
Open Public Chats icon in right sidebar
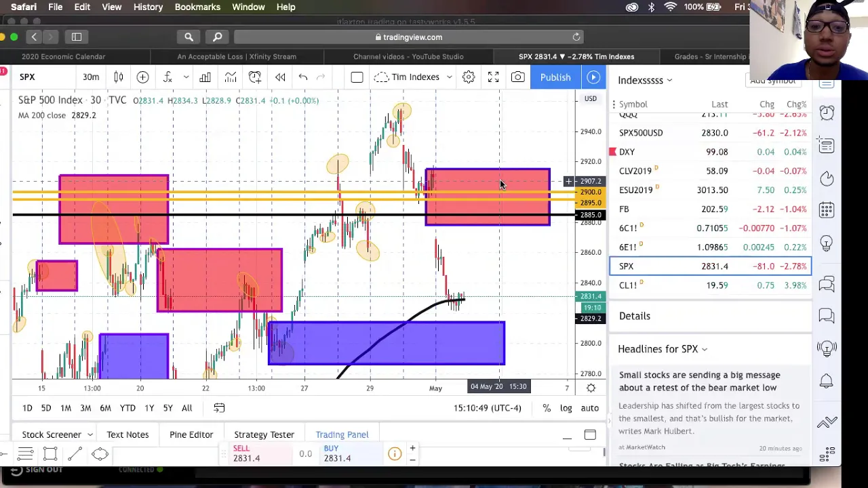(827, 283)
